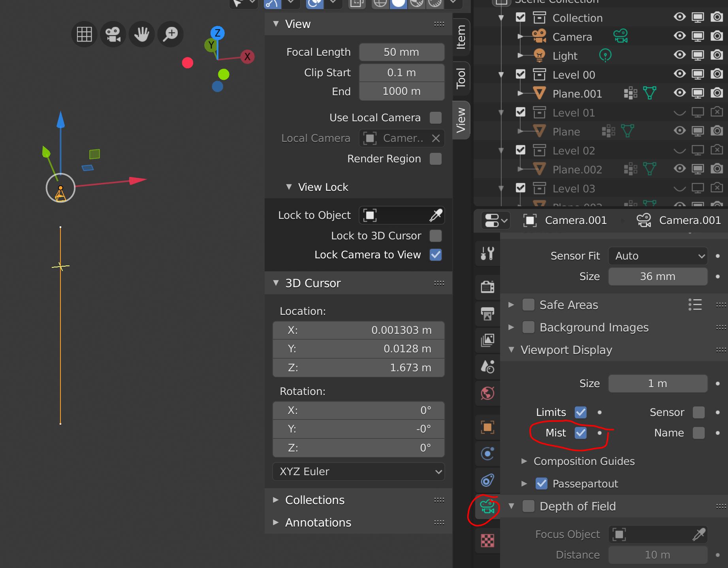Enable Use Local Camera checkbox
The width and height of the screenshot is (728, 568).
pos(435,118)
